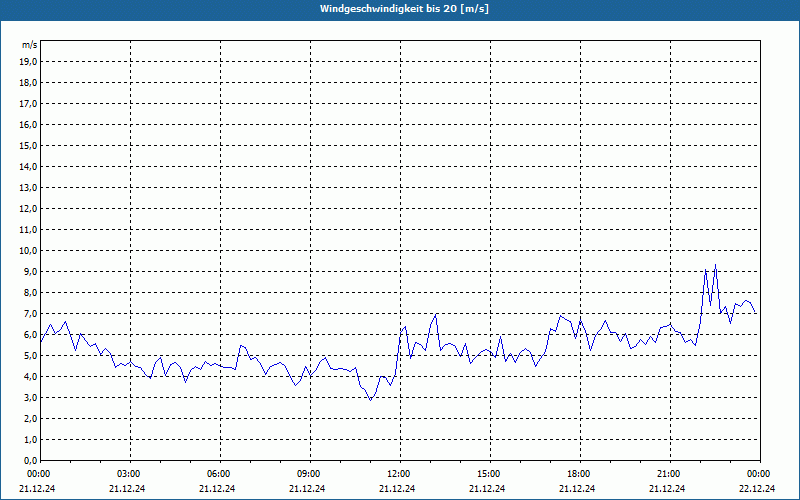Pick the '8,0' y-axis value

pos(30,293)
